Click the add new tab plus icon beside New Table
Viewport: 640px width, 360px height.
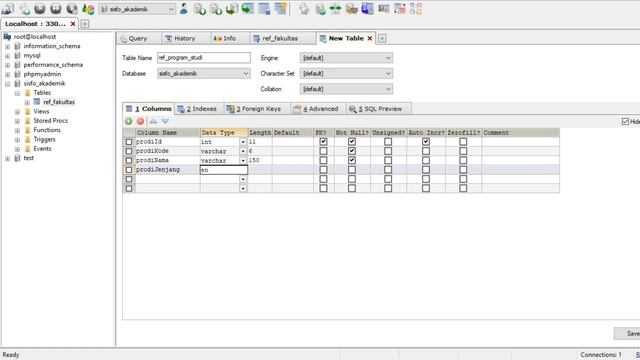382,38
